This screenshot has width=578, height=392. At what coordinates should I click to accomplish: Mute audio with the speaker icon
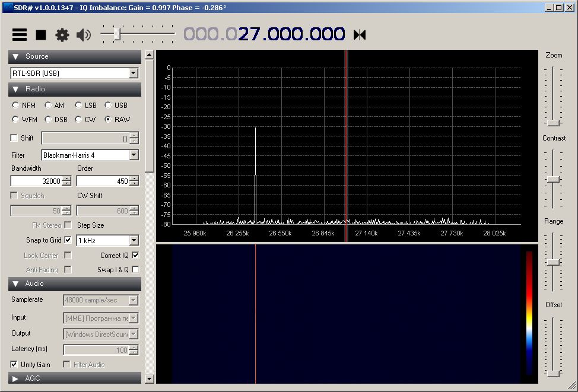(84, 35)
